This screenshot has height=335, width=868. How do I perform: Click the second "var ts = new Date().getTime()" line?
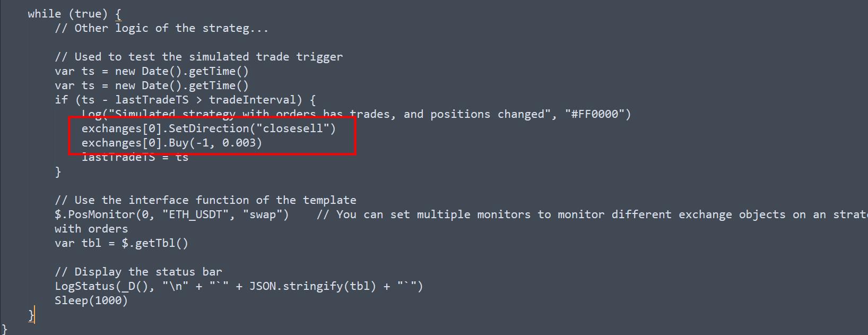(x=151, y=85)
